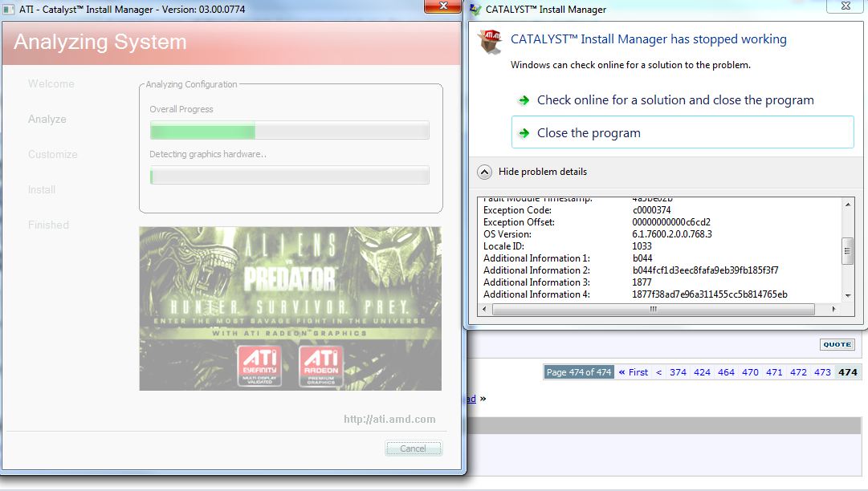Select the Finished step in the installer sidebar
Screen dimensions: 868x491
48,225
